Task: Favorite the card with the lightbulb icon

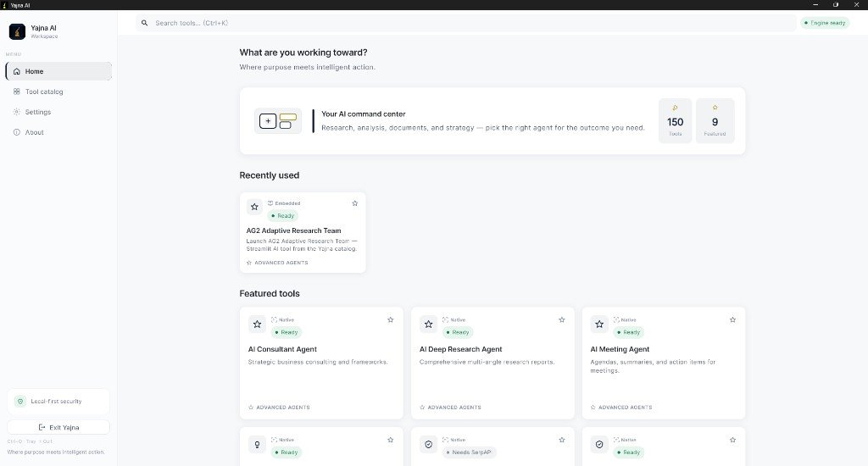Action: pos(390,440)
